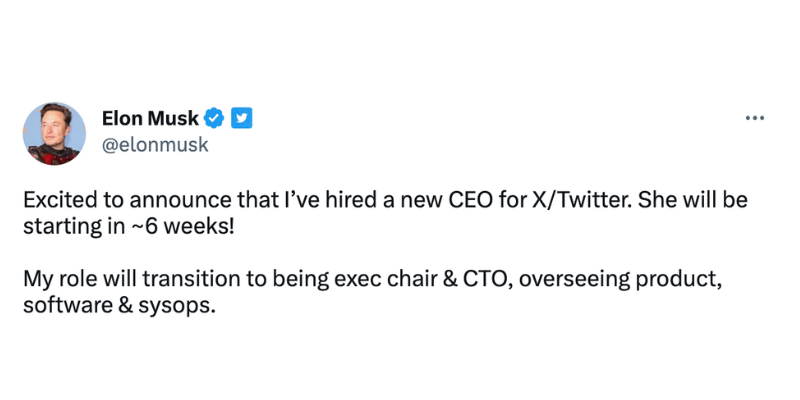Click the Elon Musk display name

(150, 119)
